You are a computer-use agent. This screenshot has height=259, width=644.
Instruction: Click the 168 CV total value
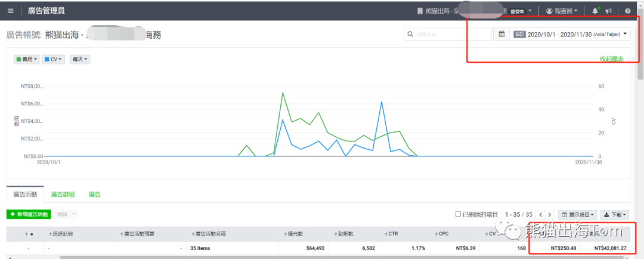(x=522, y=248)
